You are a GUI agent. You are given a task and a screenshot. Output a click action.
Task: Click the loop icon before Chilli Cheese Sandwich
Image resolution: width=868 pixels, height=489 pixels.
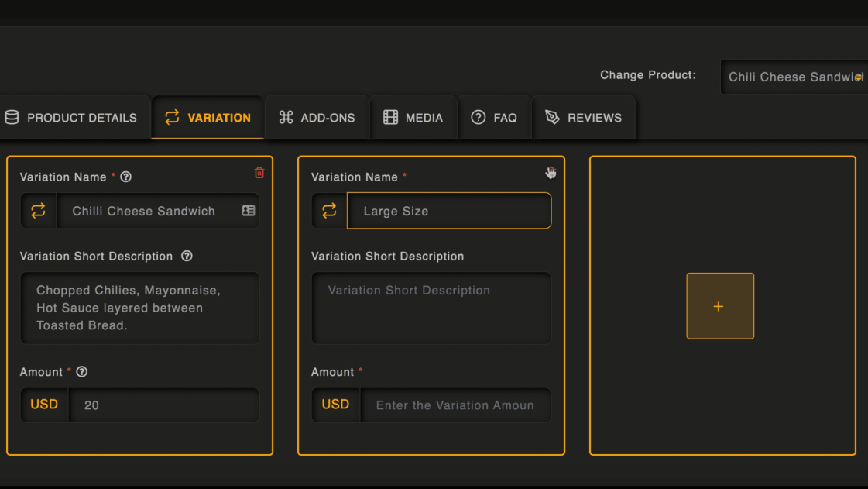(x=38, y=211)
